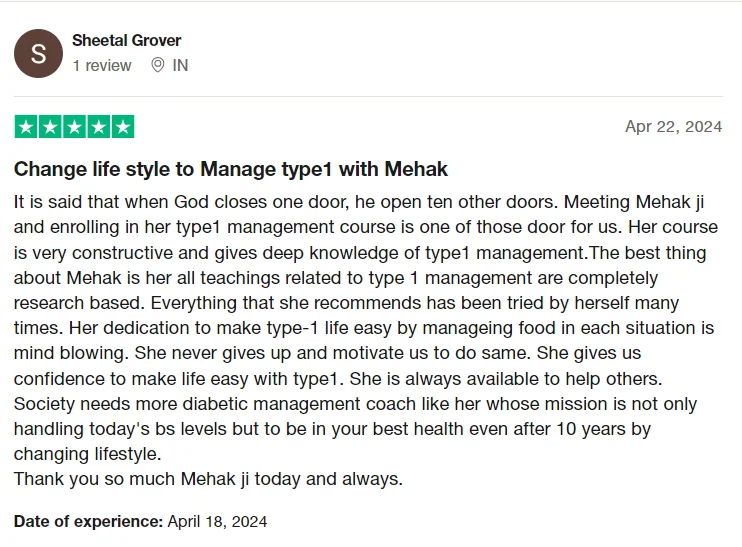Click the '1 review' count text
742x547 pixels.
pos(101,65)
